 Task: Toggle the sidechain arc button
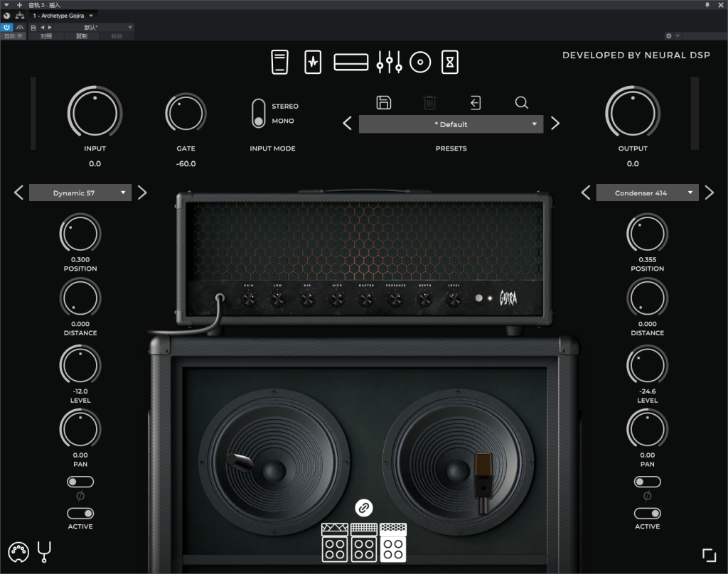[19, 28]
